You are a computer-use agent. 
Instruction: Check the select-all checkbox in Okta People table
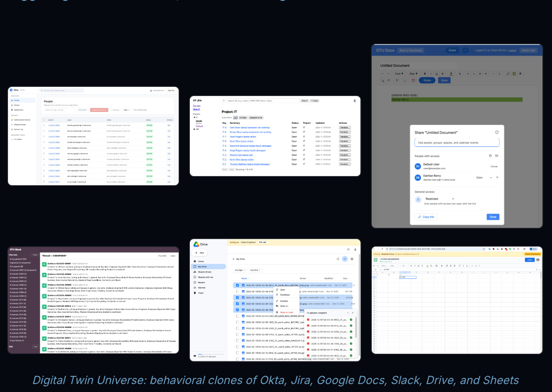tap(44, 120)
